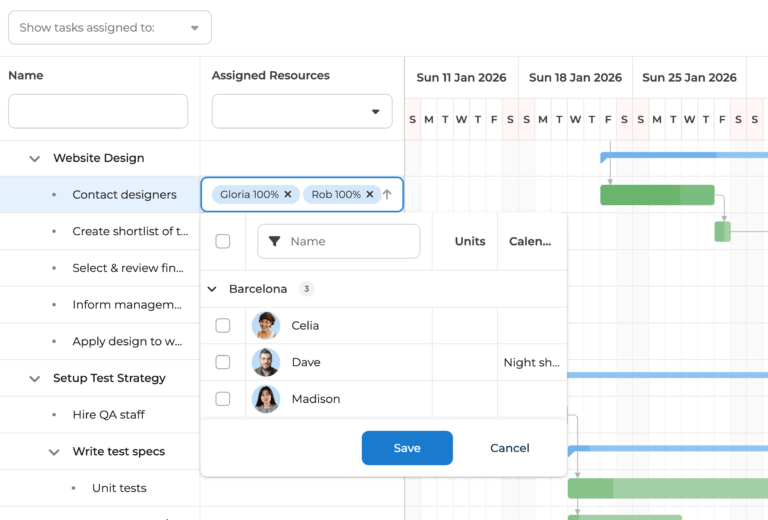Click Madison's avatar picture
The width and height of the screenshot is (768, 520).
point(266,399)
